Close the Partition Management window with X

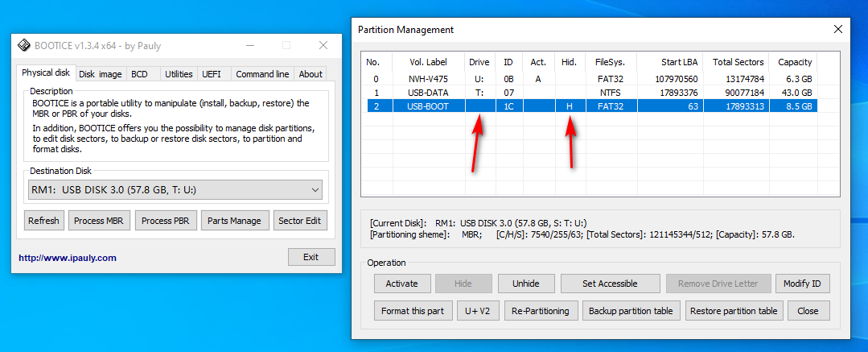(x=837, y=30)
